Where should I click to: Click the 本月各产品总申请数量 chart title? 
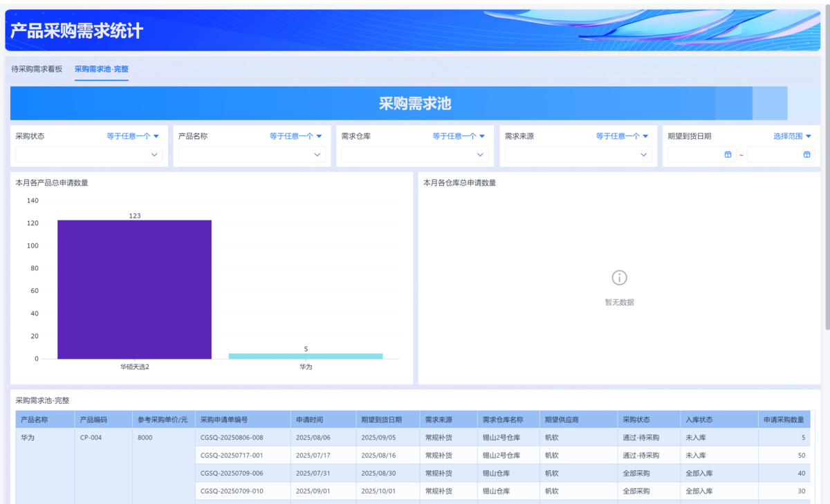coord(52,183)
